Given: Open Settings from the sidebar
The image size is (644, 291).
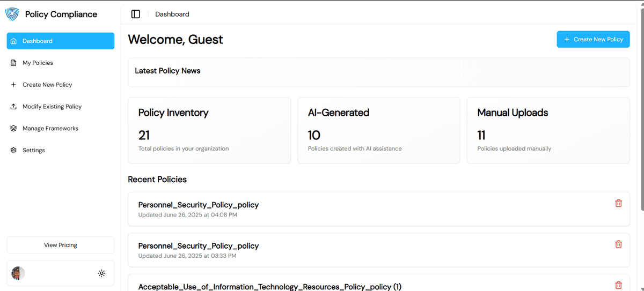Looking at the screenshot, I should pos(34,151).
